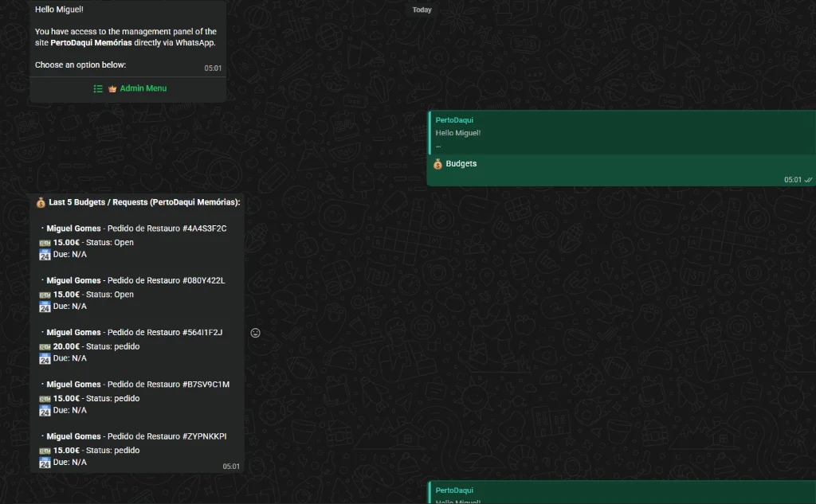
Task: Click the banknote icon for order #080Y422L
Action: click(45, 295)
